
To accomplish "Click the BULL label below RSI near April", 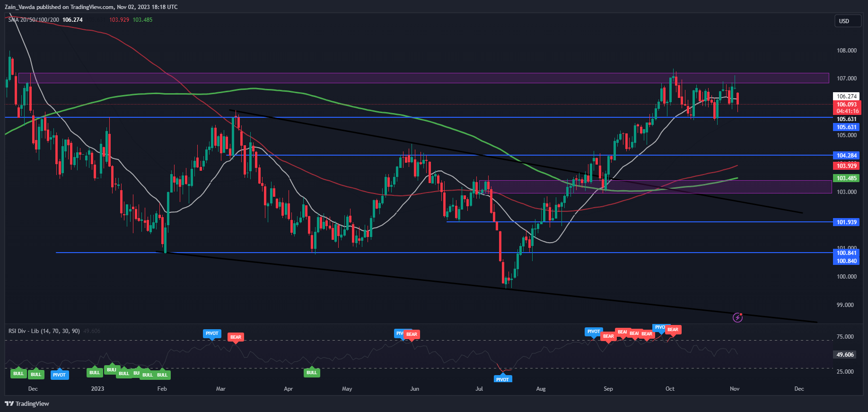I will pos(312,373).
